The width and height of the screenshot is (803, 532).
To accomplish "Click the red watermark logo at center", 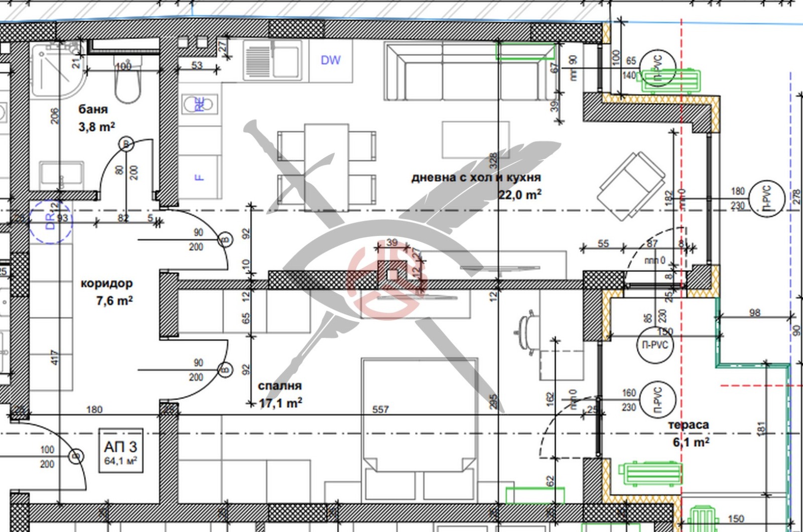I will (386, 283).
